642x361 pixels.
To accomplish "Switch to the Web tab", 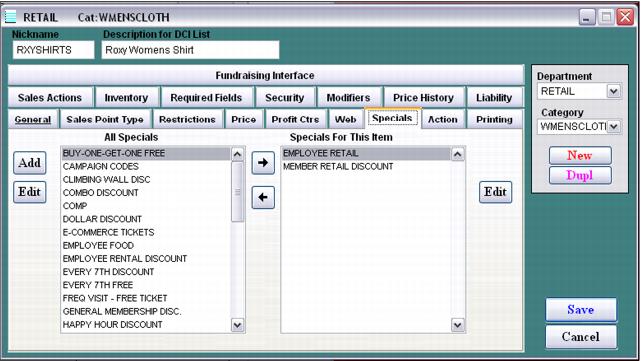I will click(346, 119).
